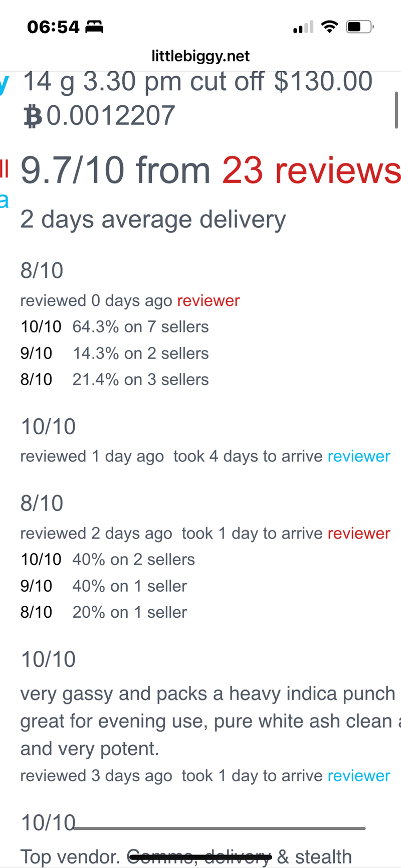Image resolution: width=401 pixels, height=868 pixels.
Task: Tap the 0.0012207 Bitcoin price
Action: (x=111, y=116)
